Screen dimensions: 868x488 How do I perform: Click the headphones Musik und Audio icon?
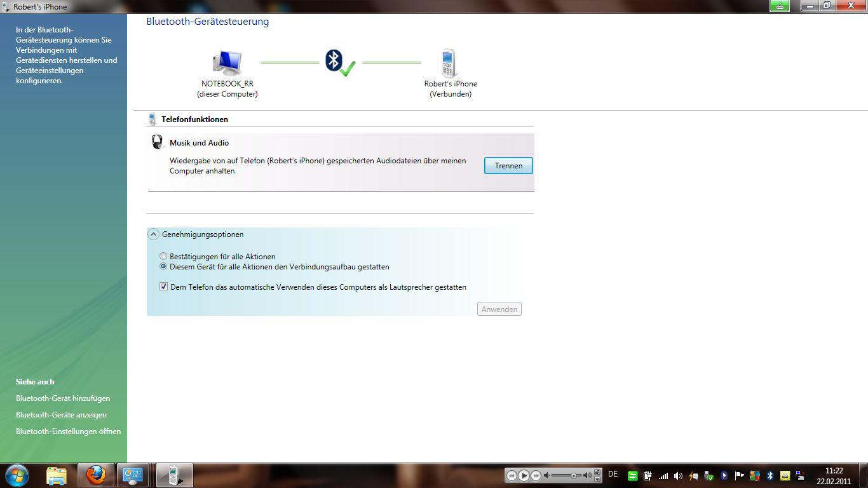tap(157, 142)
